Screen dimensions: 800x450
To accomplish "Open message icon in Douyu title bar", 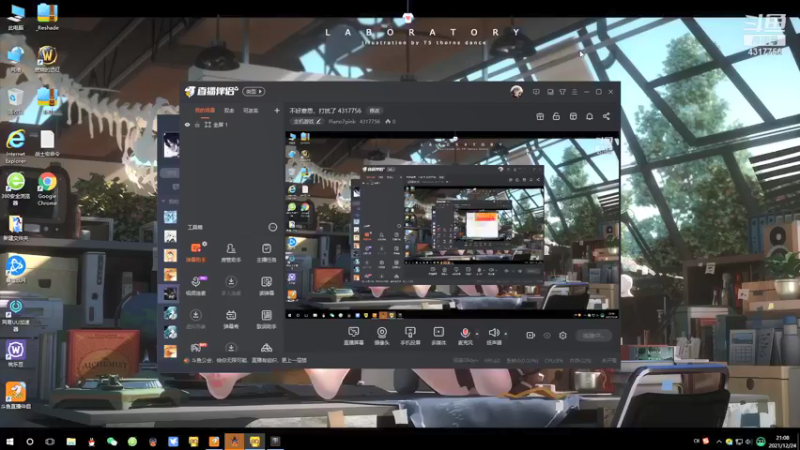I will [x=536, y=92].
